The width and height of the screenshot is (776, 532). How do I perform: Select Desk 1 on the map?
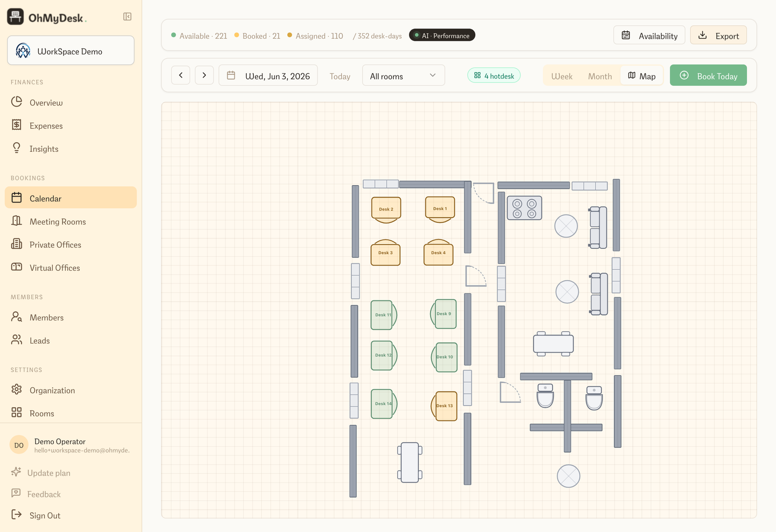(440, 209)
